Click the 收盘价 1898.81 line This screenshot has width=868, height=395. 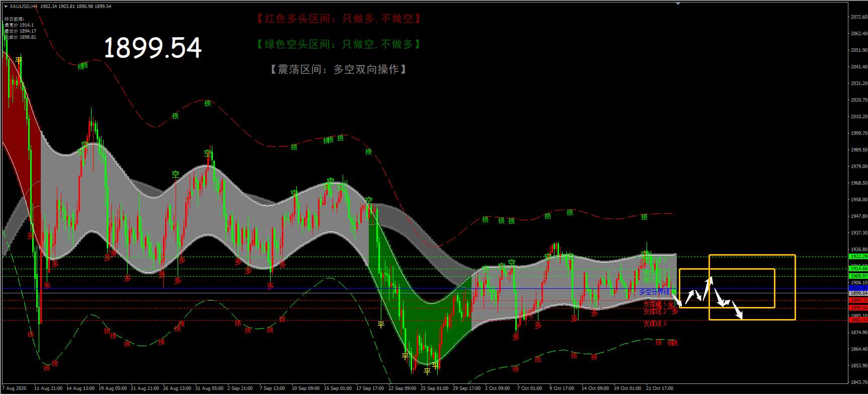click(20, 37)
